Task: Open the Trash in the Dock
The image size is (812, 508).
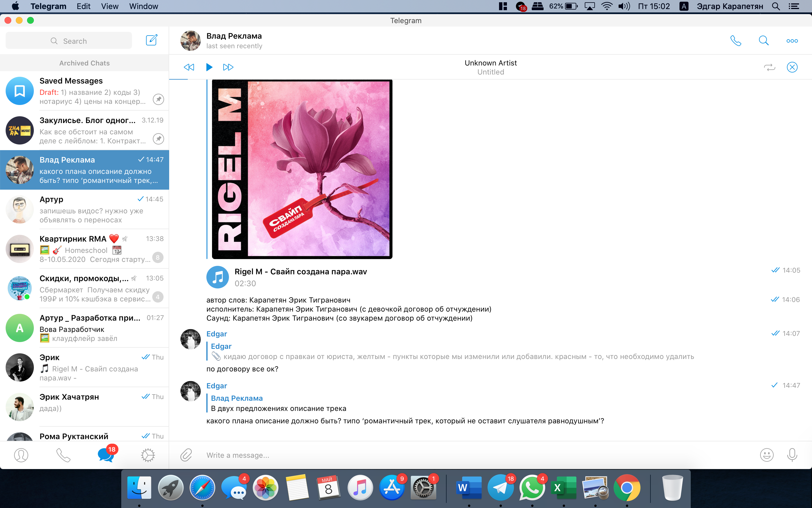Action: (x=672, y=487)
